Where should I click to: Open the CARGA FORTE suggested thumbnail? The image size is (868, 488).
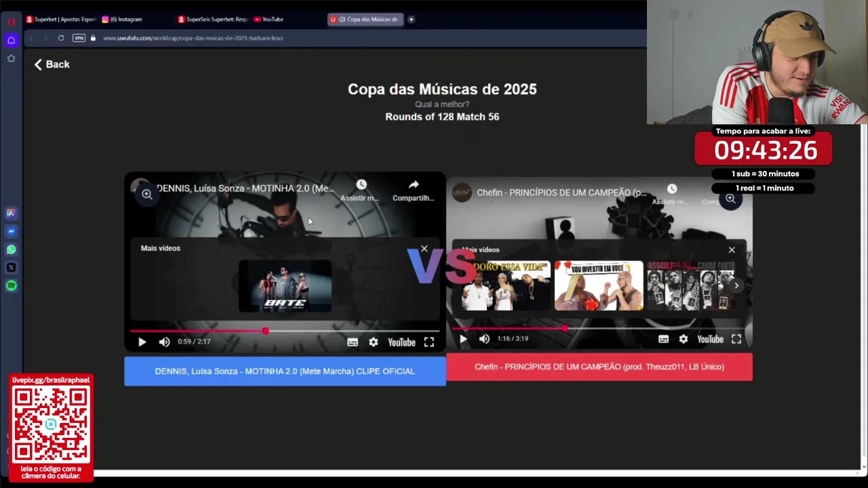(690, 286)
